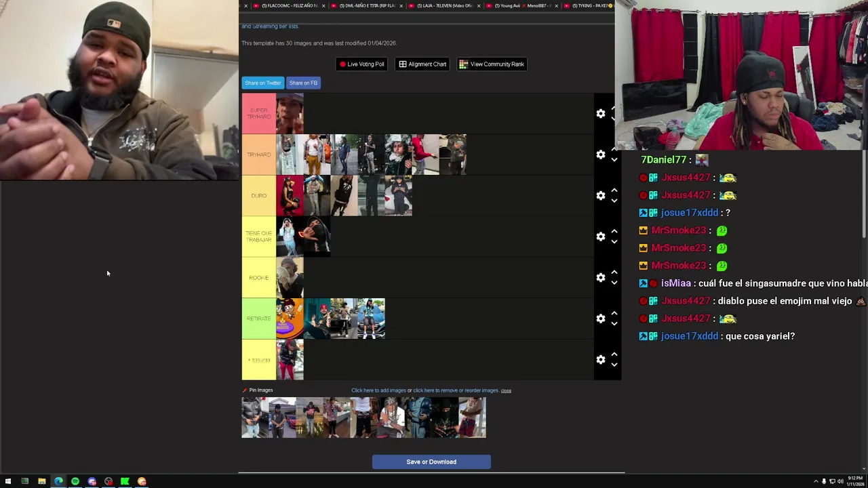Click the Live Voting Poll button

(361, 64)
